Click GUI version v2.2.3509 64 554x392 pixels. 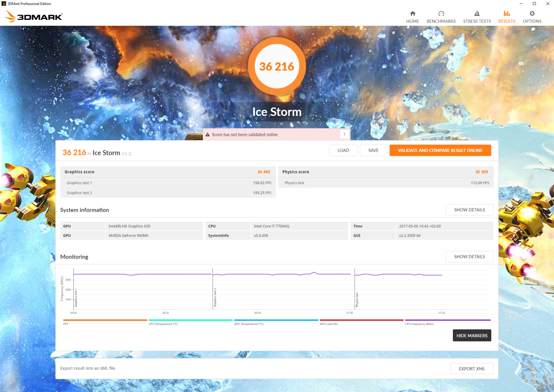point(445,236)
